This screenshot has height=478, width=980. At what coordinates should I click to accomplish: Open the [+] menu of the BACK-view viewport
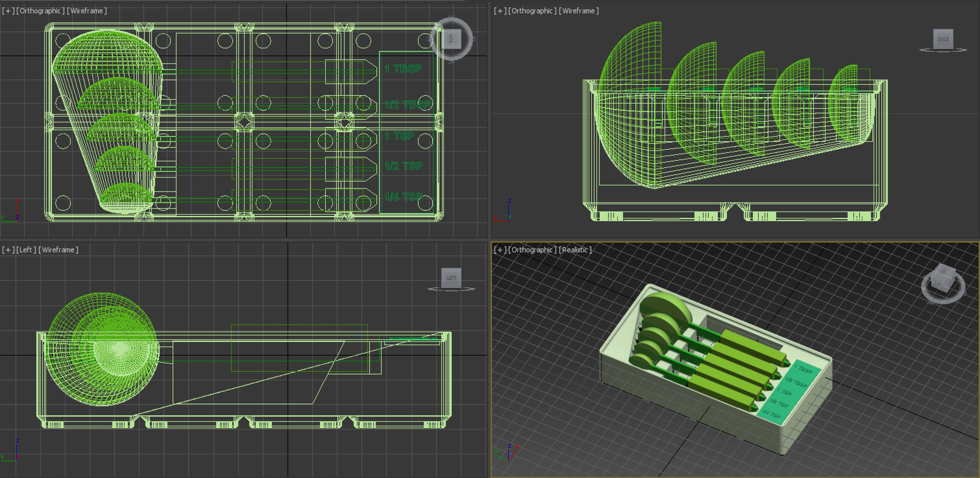coord(500,11)
